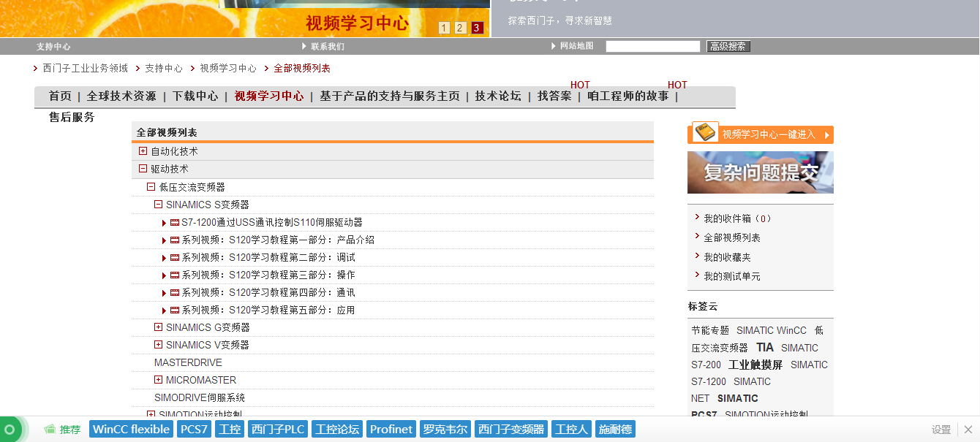Open 视频学习中心 breadcrumb link

pos(228,68)
